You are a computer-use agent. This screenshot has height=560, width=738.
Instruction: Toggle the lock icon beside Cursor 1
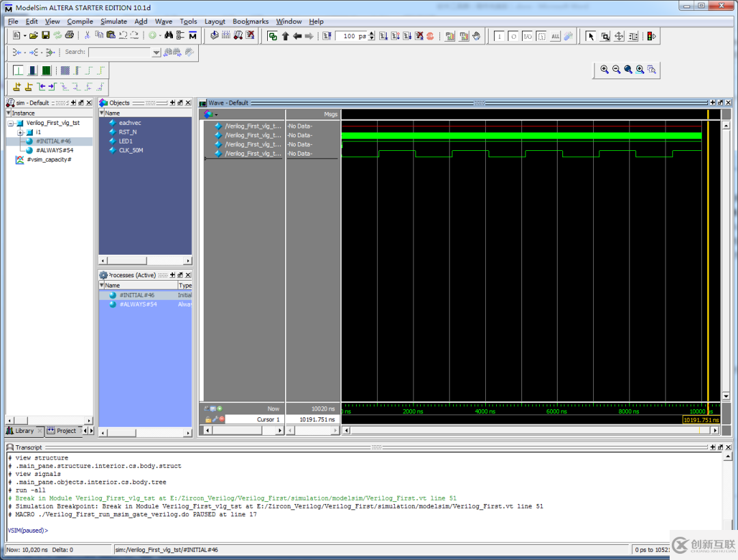208,419
